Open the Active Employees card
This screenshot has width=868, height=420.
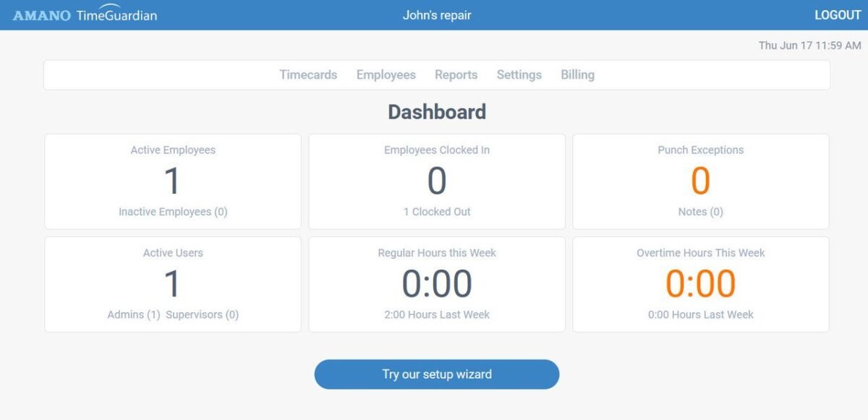click(x=172, y=181)
